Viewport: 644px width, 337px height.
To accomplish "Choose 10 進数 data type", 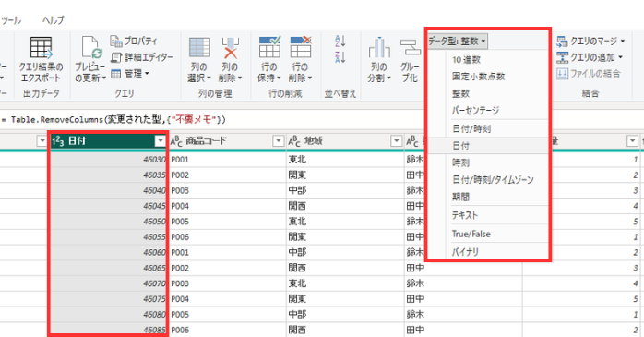I will [x=466, y=60].
